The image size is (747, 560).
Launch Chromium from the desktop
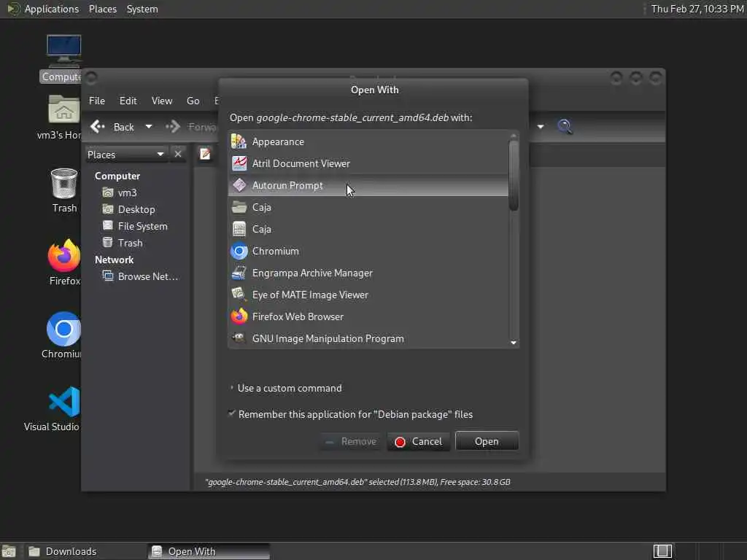64,329
